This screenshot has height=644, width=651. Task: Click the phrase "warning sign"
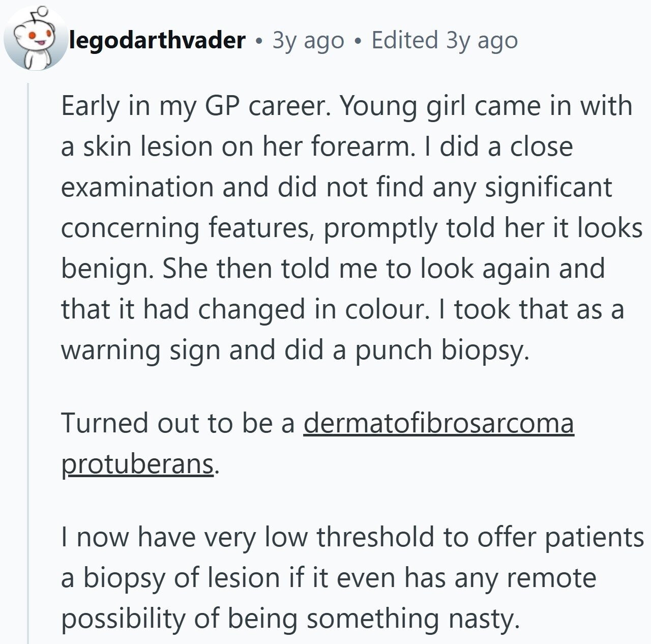click(x=140, y=350)
